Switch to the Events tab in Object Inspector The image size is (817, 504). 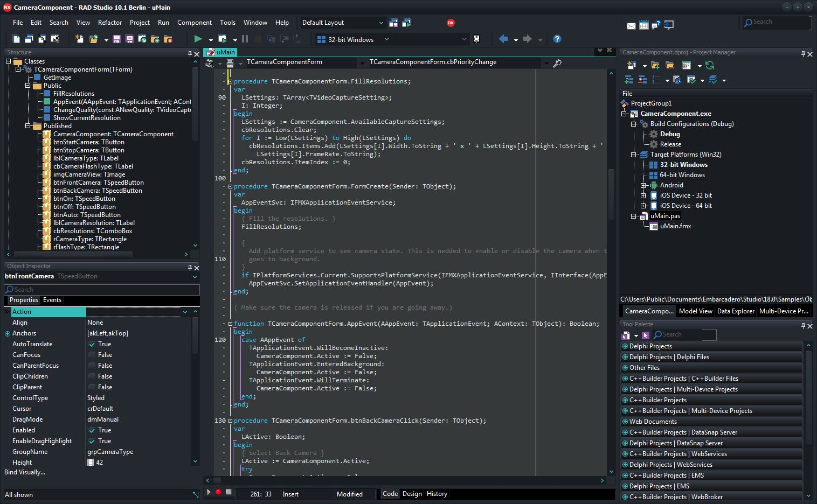pyautogui.click(x=52, y=300)
